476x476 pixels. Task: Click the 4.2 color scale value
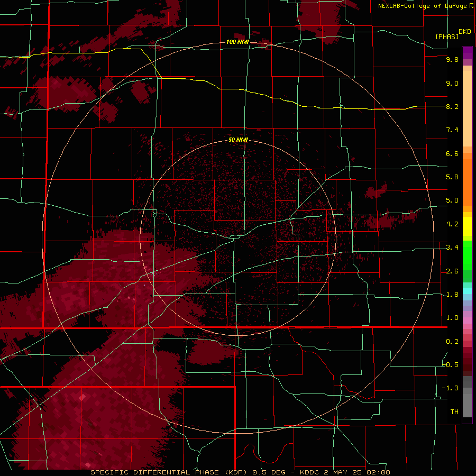point(452,224)
